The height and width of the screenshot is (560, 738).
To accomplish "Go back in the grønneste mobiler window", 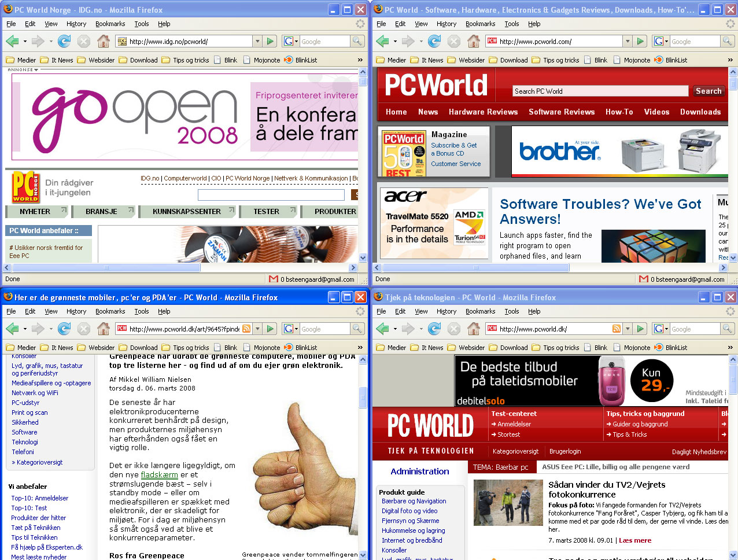I will pyautogui.click(x=13, y=329).
